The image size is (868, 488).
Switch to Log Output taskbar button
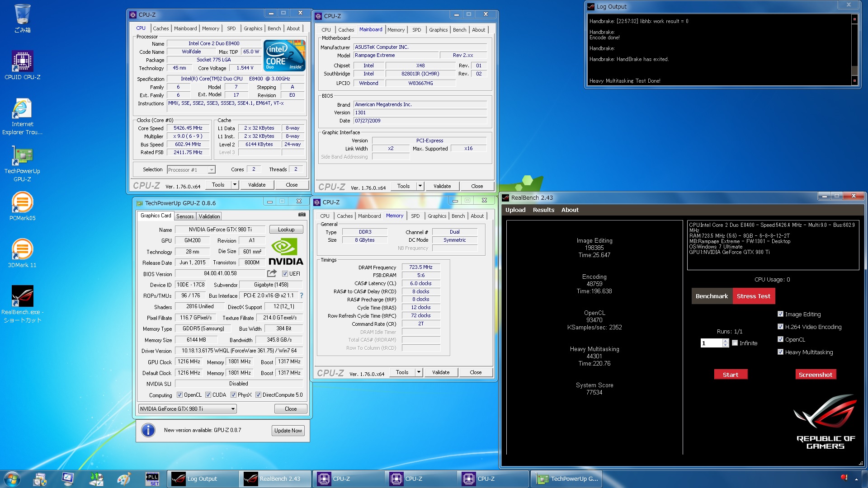203,479
